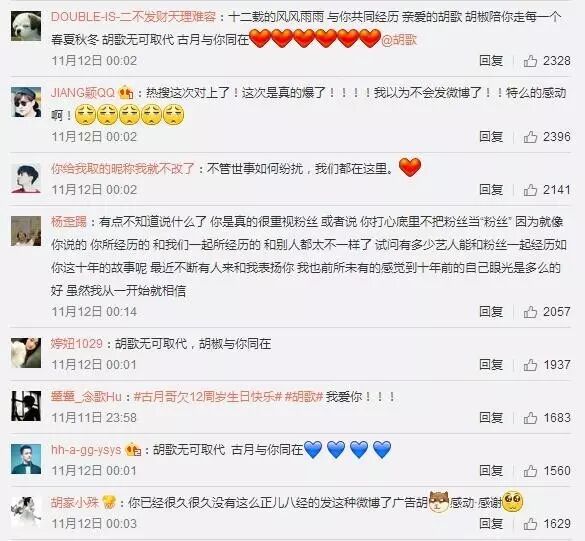Open the @胡歌 mention link
The height and width of the screenshot is (541, 585).
click(398, 40)
